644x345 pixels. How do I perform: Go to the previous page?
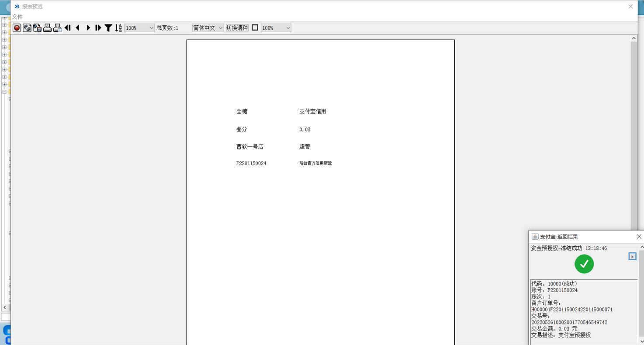[x=78, y=28]
